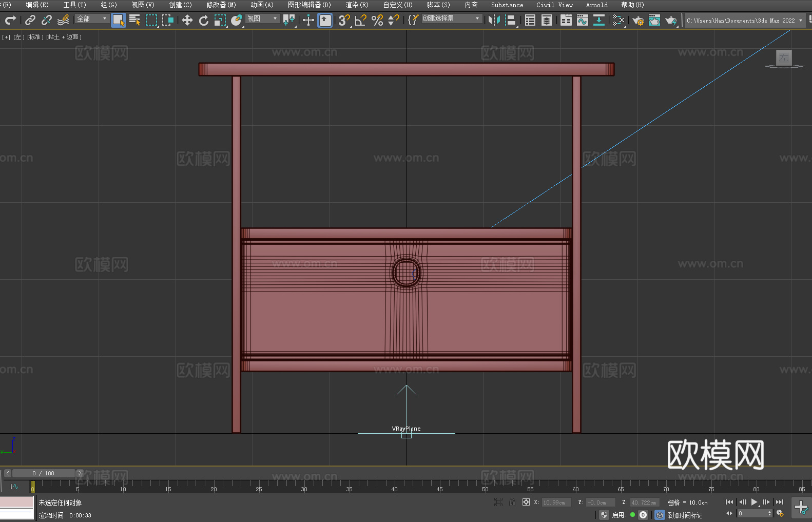Toggle the Angle Snap icon
Screen dimensions: 812x522
click(x=361, y=20)
